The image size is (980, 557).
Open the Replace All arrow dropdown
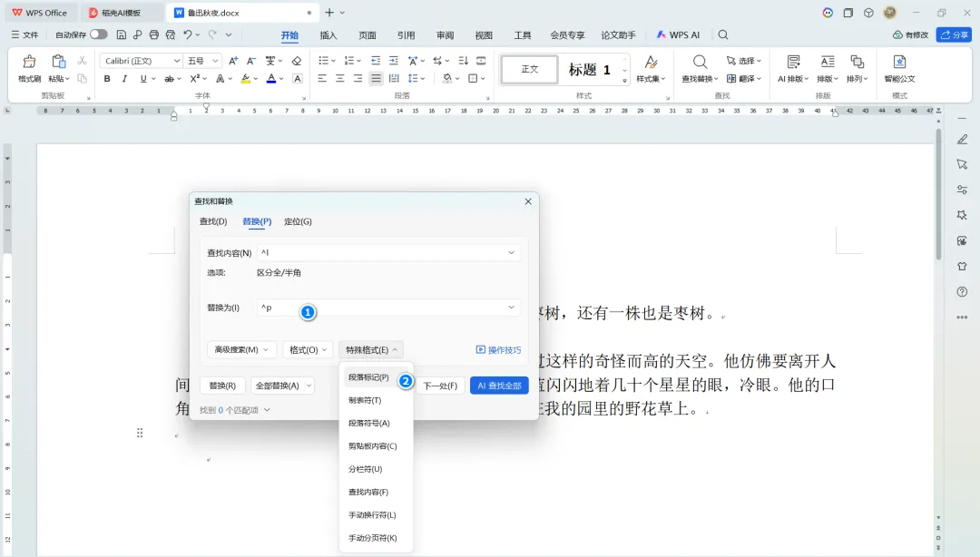(x=309, y=386)
